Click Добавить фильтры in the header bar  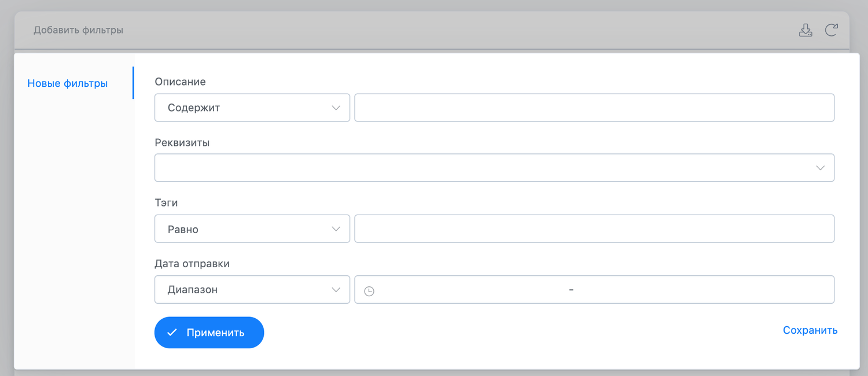point(78,30)
